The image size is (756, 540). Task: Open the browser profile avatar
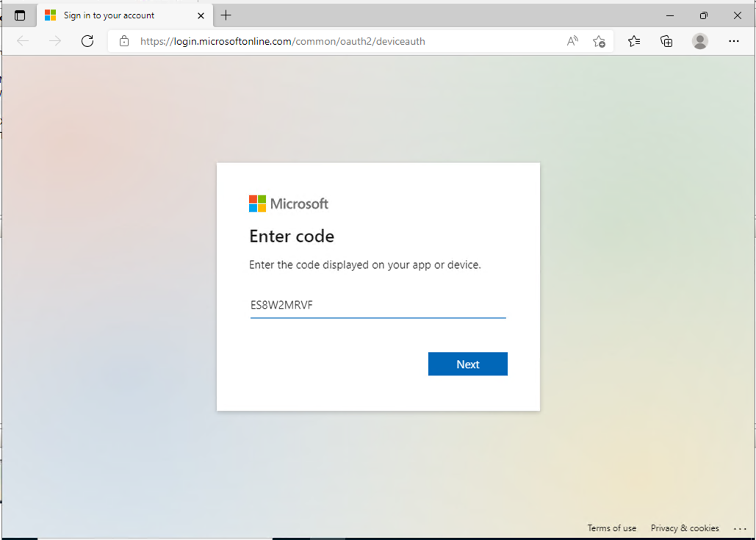[700, 41]
